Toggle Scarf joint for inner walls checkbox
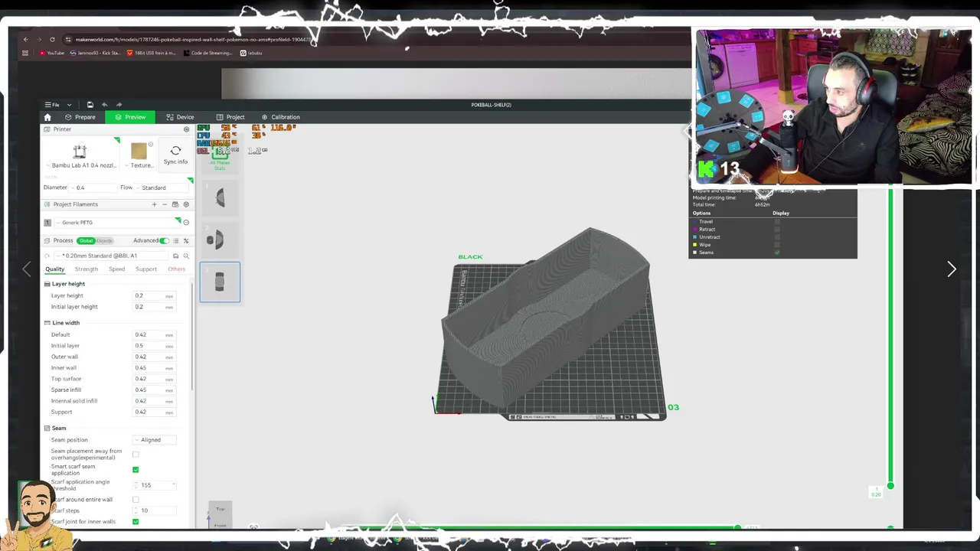 coord(136,522)
